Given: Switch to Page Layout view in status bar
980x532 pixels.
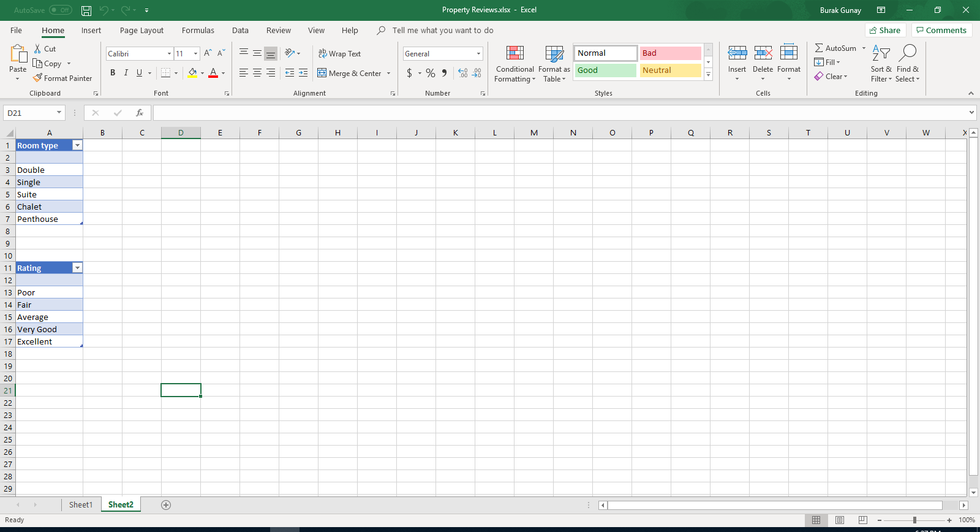Looking at the screenshot, I should click(840, 520).
